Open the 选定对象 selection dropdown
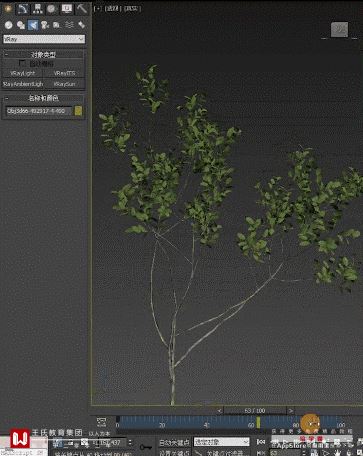This screenshot has width=363, height=456. click(221, 442)
